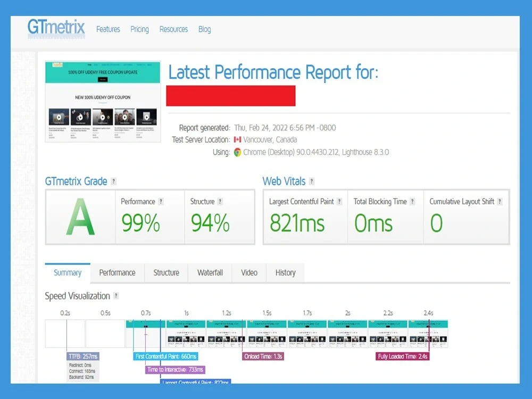The image size is (532, 399).
Task: Switch to the Structure tab
Action: [x=166, y=273]
